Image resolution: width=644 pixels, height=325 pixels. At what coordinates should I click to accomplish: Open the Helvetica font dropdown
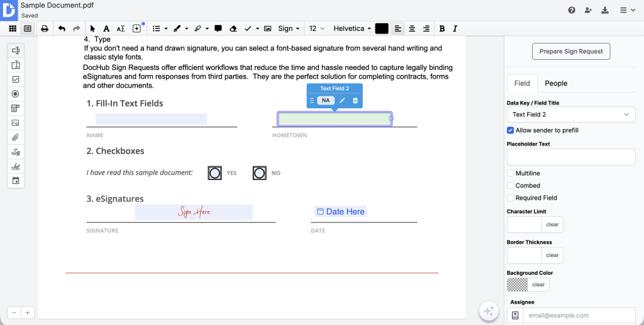[352, 28]
